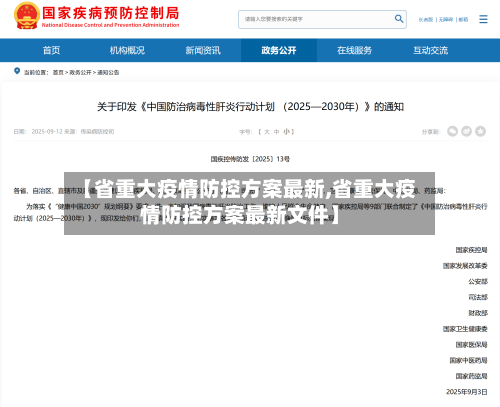The image size is (500, 407).
Task: Click the signatory 国家药监局
Action: pos(471,376)
